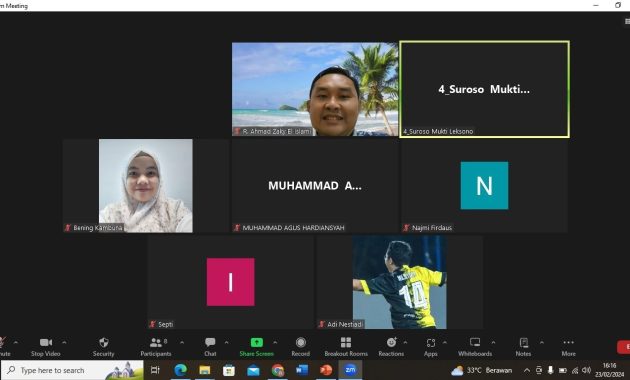Open Microsoft Word from taskbar
The width and height of the screenshot is (630, 380).
pos(302,370)
